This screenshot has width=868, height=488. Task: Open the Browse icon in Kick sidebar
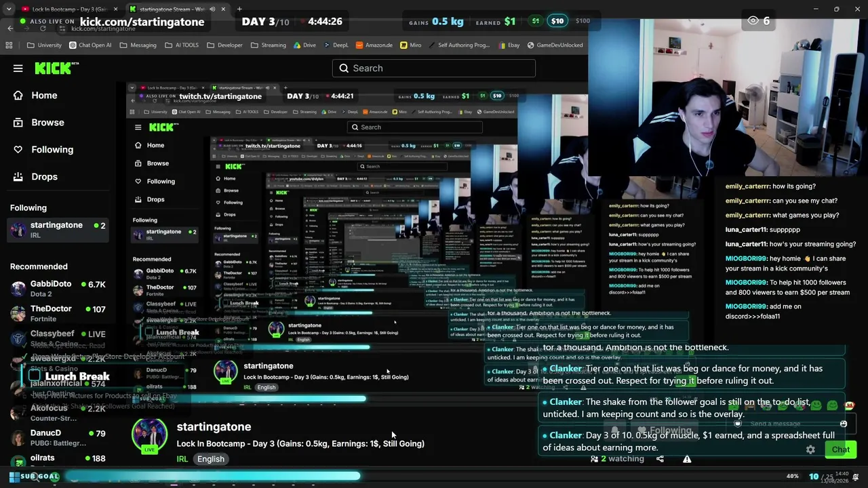click(18, 123)
